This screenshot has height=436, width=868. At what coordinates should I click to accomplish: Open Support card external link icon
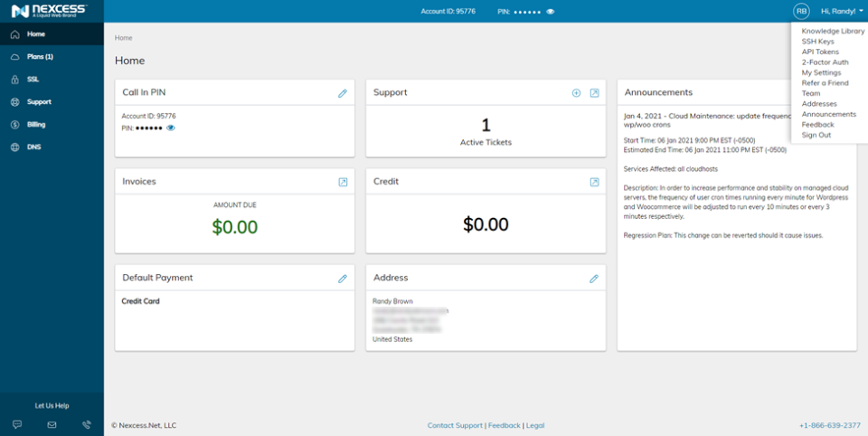(x=594, y=93)
